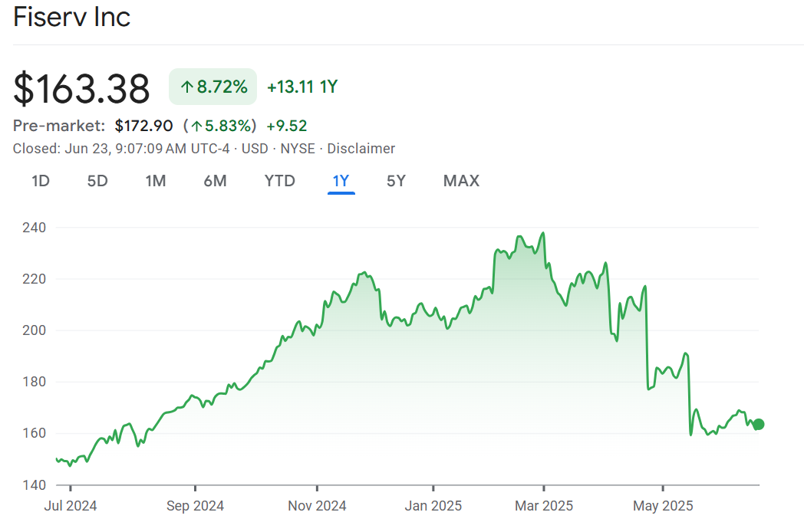Click the +13.11 1Y change text
The image size is (804, 532).
coord(302,87)
